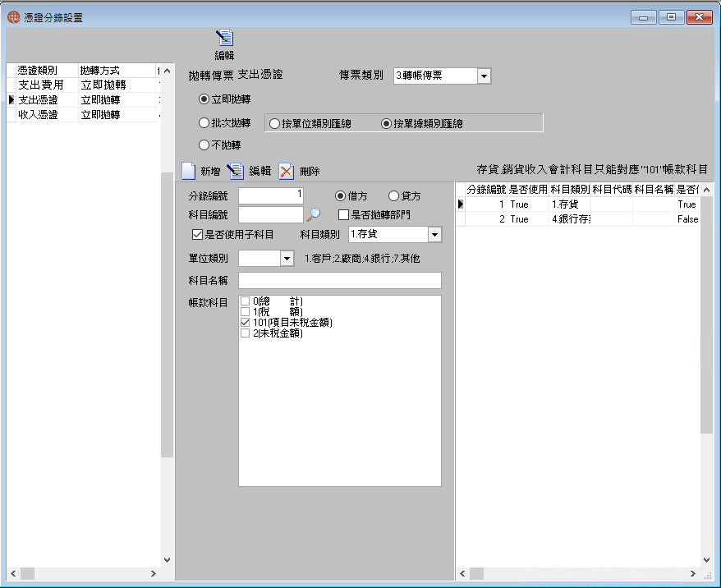Click 是否使用 grid column header
The width and height of the screenshot is (721, 588).
(528, 190)
